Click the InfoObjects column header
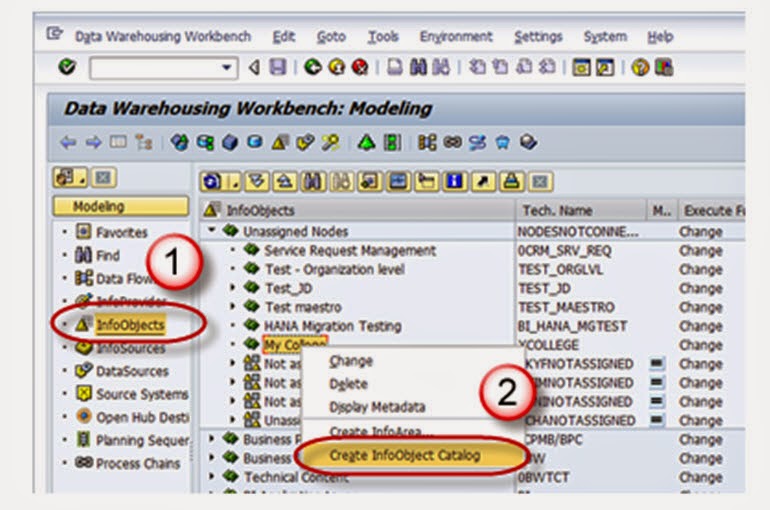This screenshot has height=510, width=770. [x=357, y=211]
